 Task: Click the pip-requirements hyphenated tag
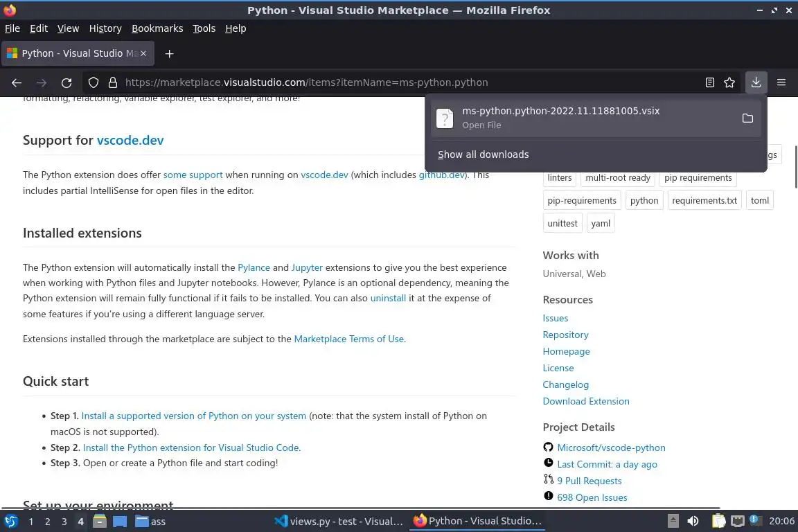click(582, 201)
